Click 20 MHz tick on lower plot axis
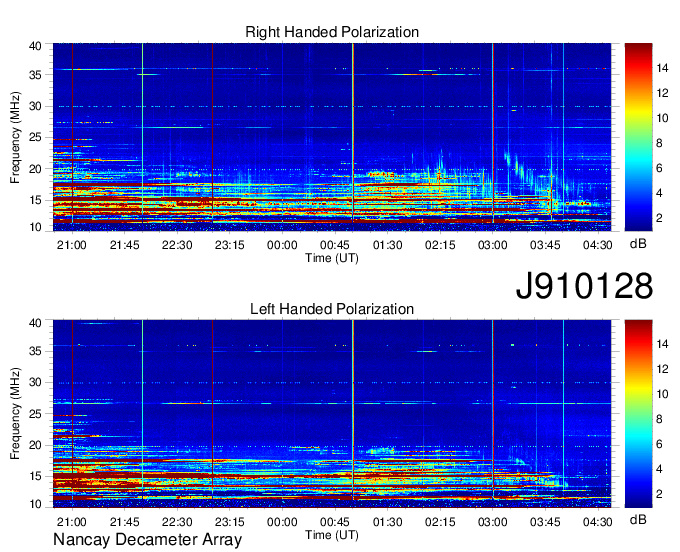This screenshot has width=680, height=552. coord(36,445)
